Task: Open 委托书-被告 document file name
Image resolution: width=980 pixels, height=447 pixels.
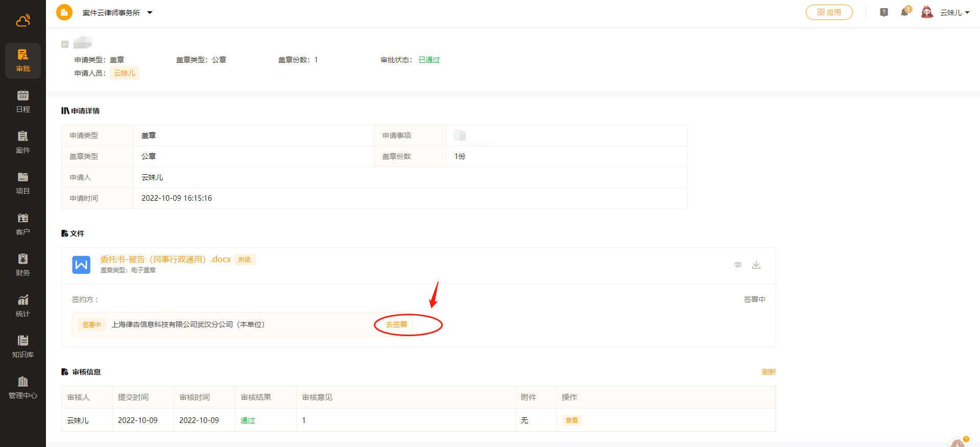Action: pyautogui.click(x=165, y=260)
